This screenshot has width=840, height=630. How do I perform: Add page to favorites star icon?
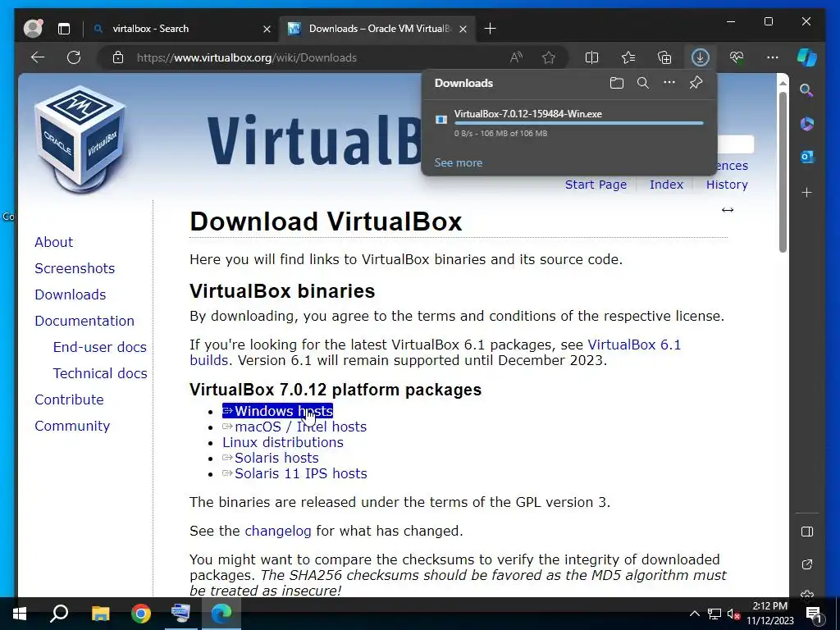pyautogui.click(x=549, y=57)
